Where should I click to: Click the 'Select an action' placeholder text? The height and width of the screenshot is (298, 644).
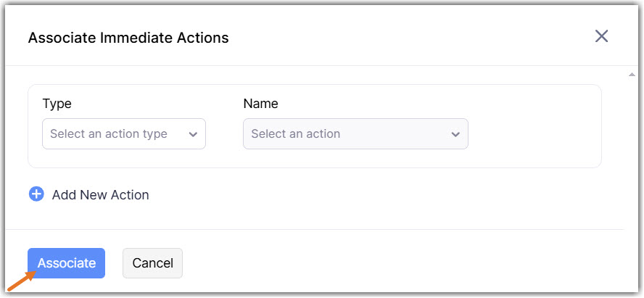point(296,134)
